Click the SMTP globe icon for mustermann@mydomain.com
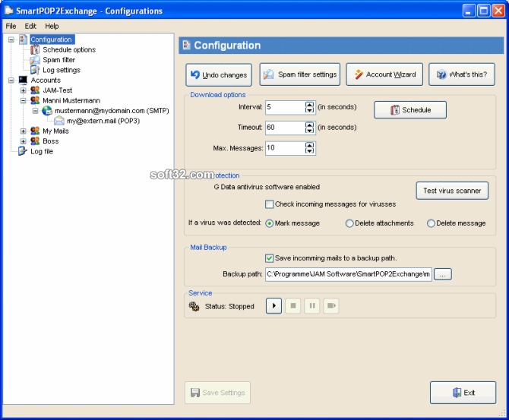Viewport: 509px width, 420px height. [x=47, y=111]
